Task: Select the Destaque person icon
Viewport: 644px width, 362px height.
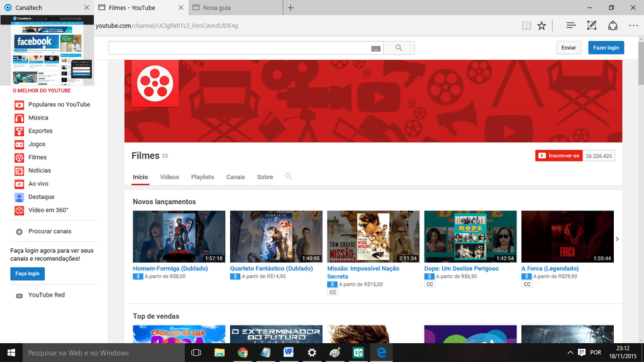Action: click(19, 197)
